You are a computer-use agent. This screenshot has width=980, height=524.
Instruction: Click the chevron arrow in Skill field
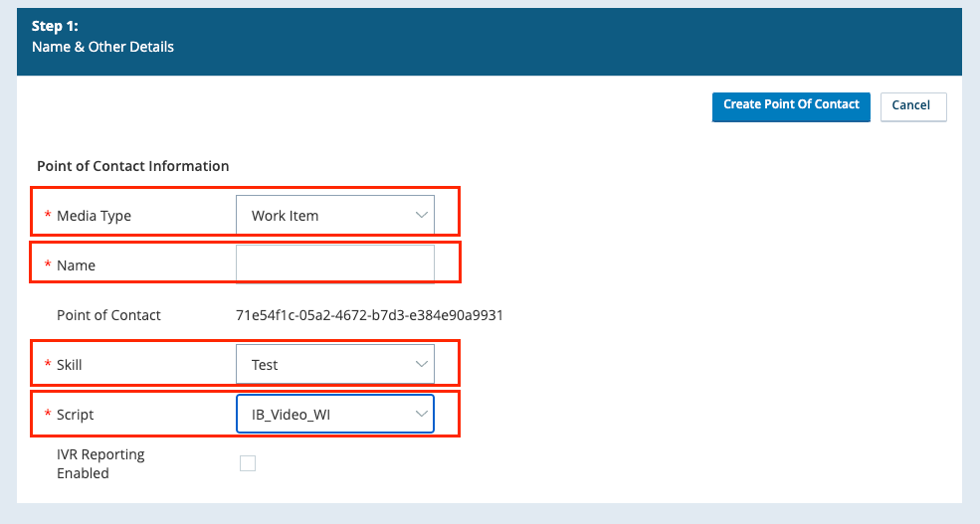coord(421,365)
